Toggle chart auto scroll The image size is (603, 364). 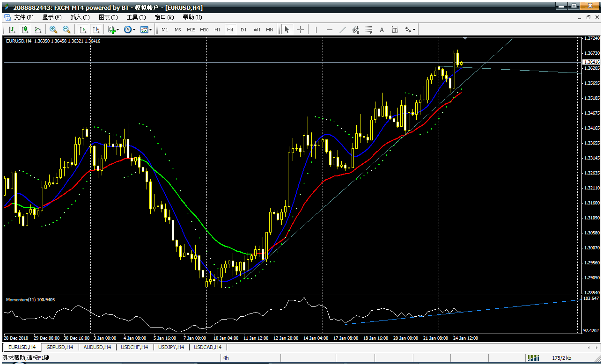83,29
